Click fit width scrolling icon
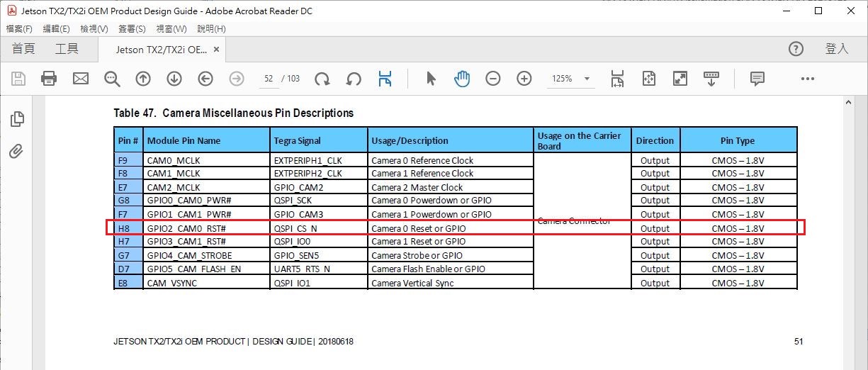 click(x=617, y=79)
